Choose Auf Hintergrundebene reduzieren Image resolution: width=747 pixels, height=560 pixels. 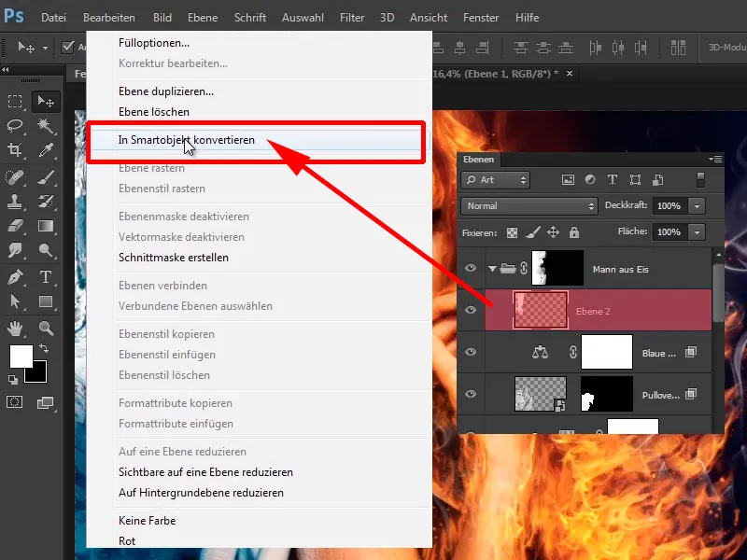click(x=201, y=493)
